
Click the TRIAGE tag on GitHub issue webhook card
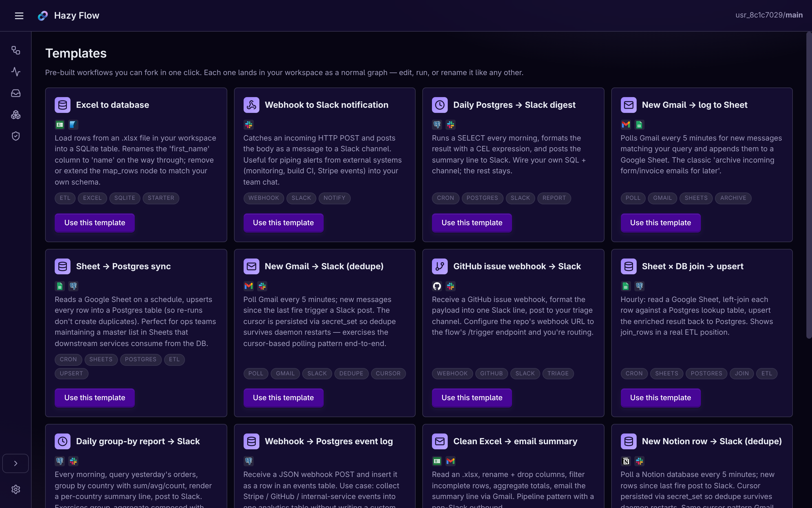coord(558,374)
